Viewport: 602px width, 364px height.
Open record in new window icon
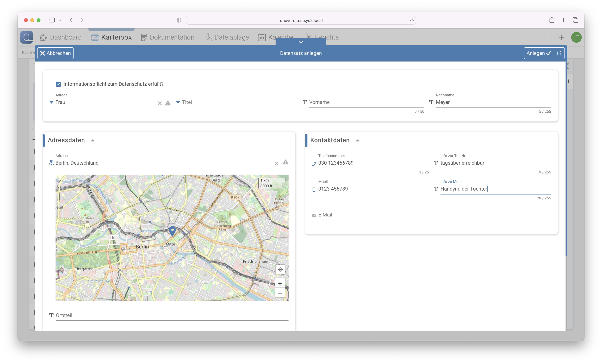[x=559, y=53]
